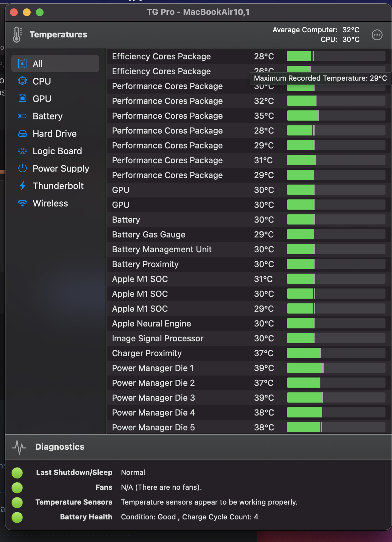Click the Wireless wifi icon

coord(22,203)
